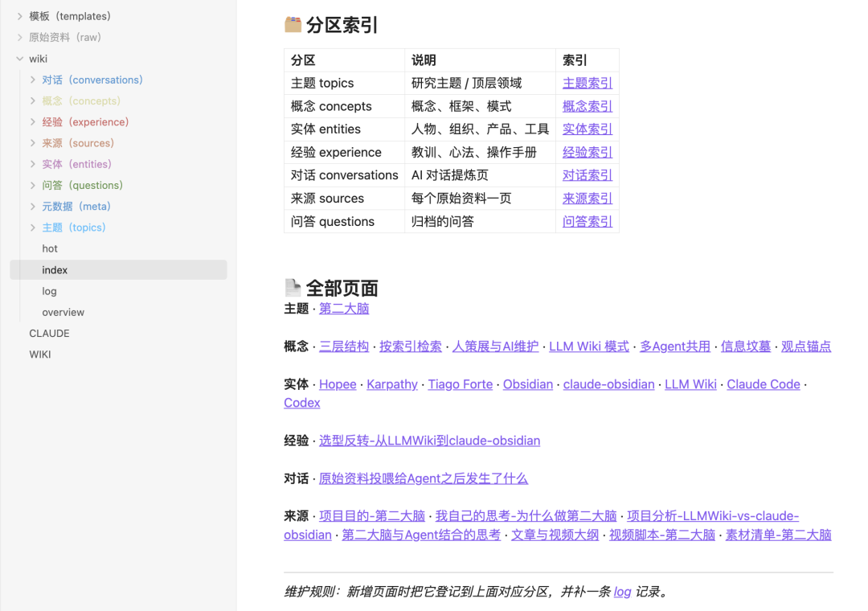Image resolution: width=868 pixels, height=611 pixels.
Task: Select the index note in sidebar
Action: (x=118, y=270)
